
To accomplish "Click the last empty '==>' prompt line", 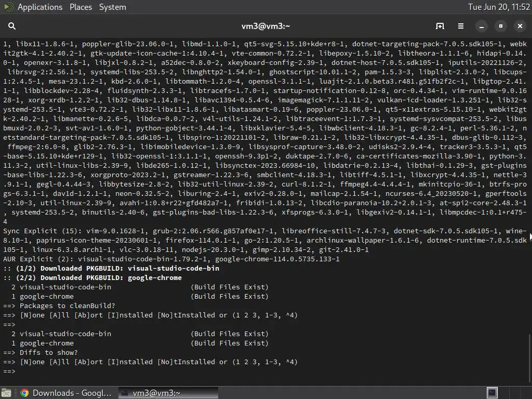I will point(9,371).
